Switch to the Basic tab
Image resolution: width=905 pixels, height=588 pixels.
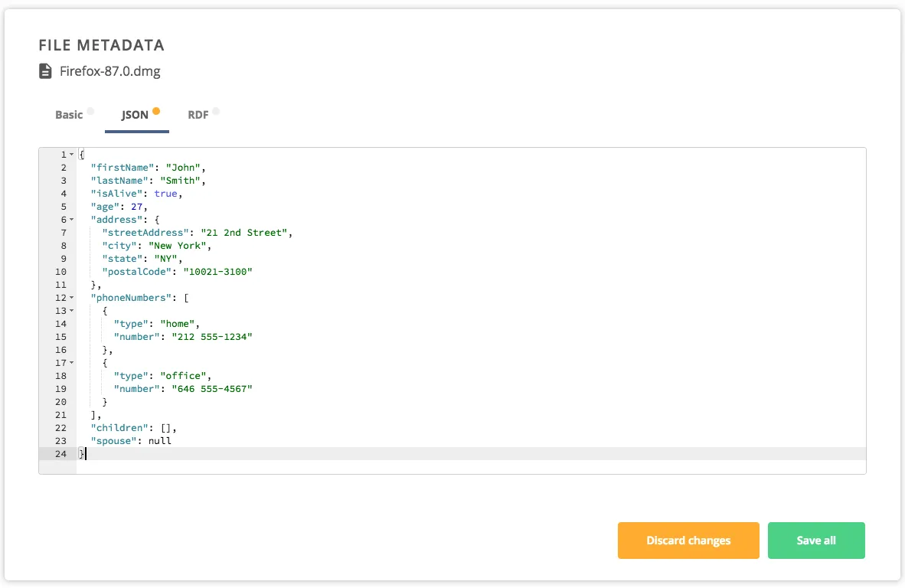tap(67, 114)
